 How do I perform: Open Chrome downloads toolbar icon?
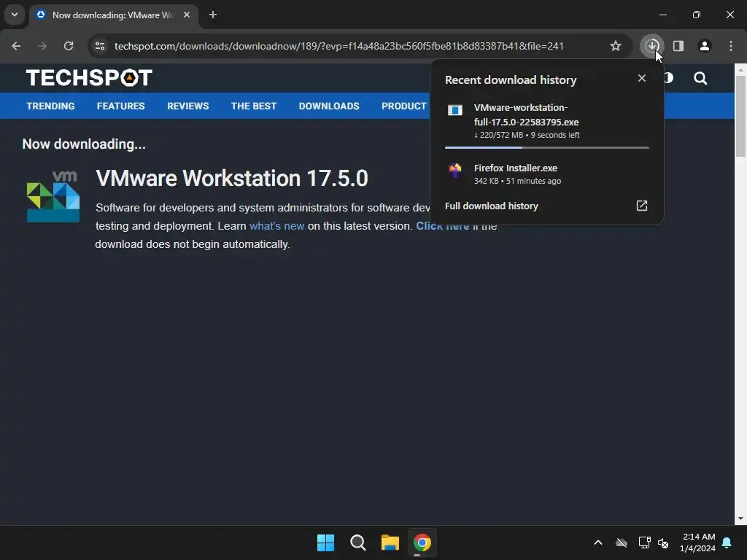tap(651, 46)
